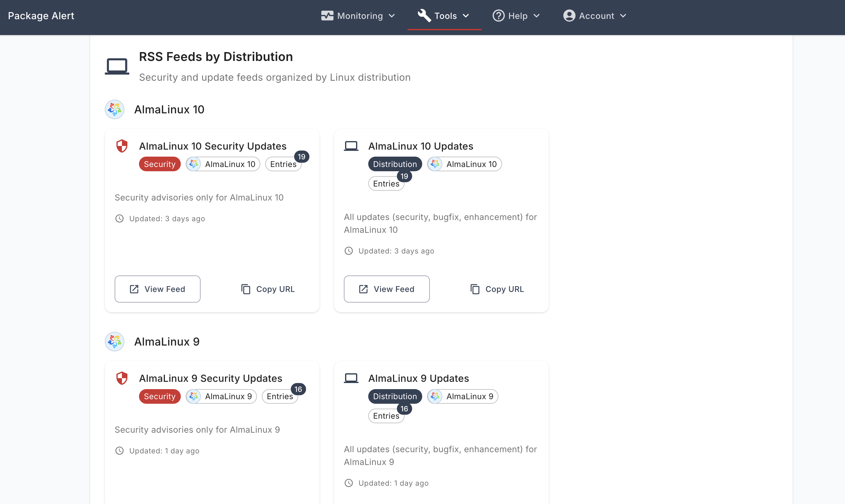This screenshot has width=845, height=504.
Task: Click the laptop icon beside RSS Feeds heading
Action: 117,66
